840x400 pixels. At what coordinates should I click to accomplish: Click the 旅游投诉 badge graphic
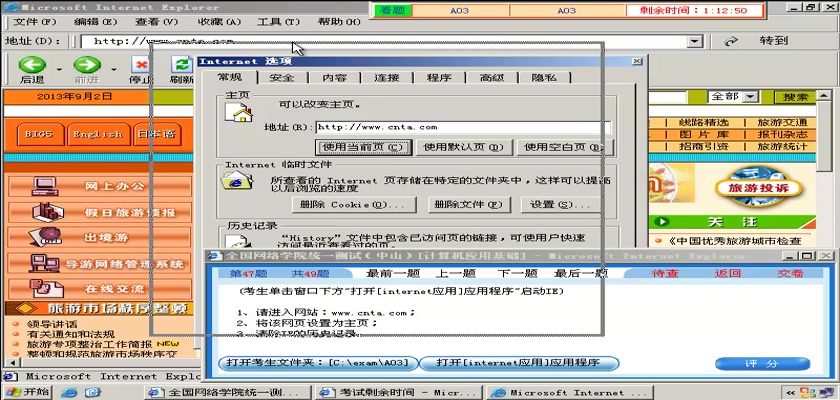758,187
